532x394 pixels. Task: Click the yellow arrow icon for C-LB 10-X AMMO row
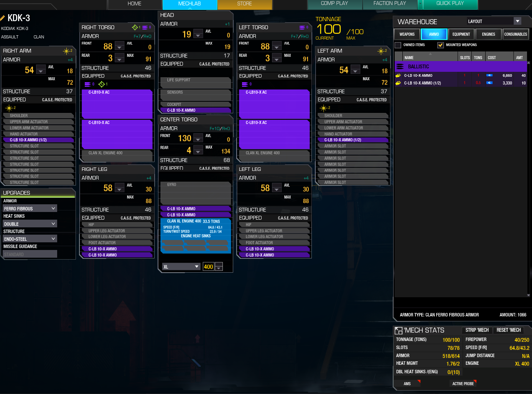pyautogui.click(x=398, y=76)
